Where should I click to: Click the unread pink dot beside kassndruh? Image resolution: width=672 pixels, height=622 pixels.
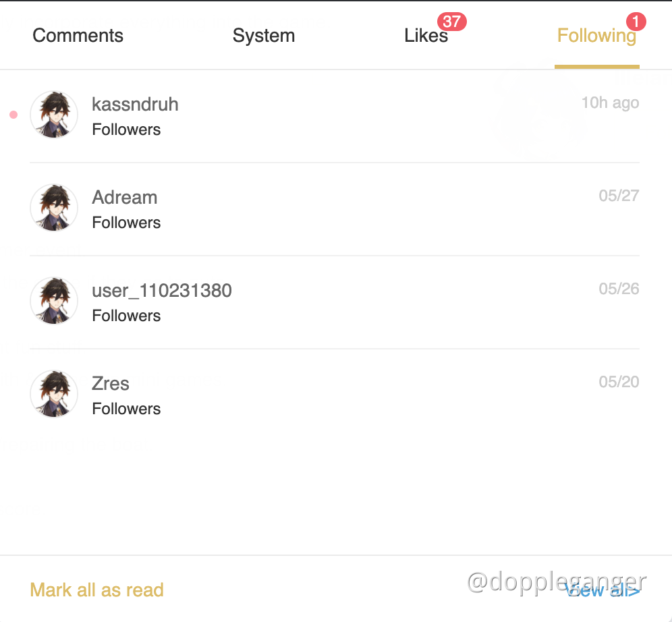pyautogui.click(x=13, y=115)
